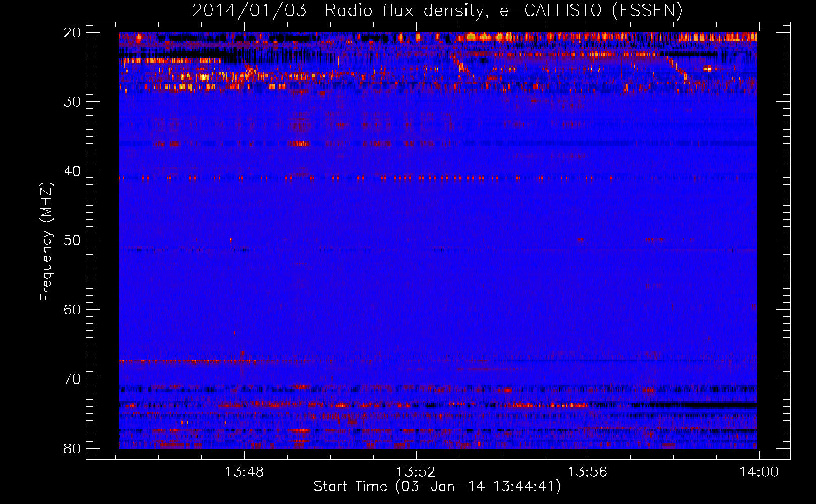
Task: Click the 13:56 time tick label
Action: tap(588, 472)
